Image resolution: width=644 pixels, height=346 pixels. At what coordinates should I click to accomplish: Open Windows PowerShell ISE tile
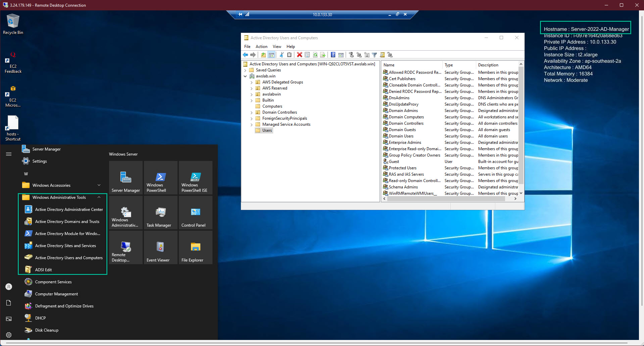pyautogui.click(x=196, y=178)
